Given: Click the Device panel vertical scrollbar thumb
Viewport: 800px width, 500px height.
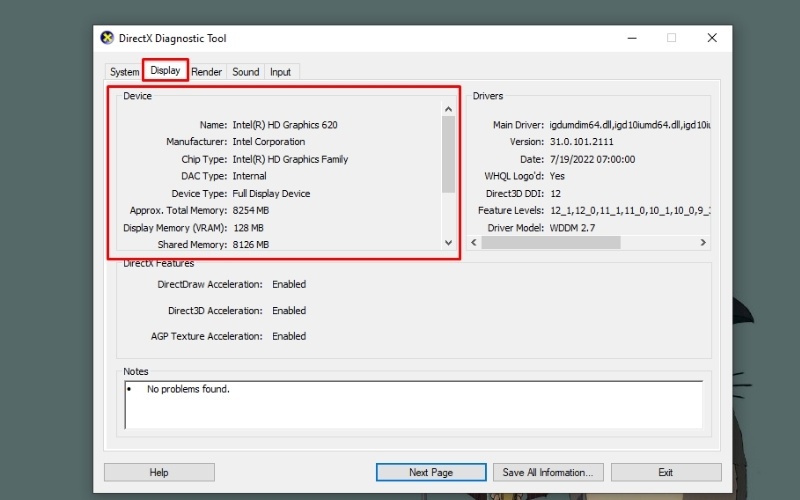Looking at the screenshot, I should [448, 153].
